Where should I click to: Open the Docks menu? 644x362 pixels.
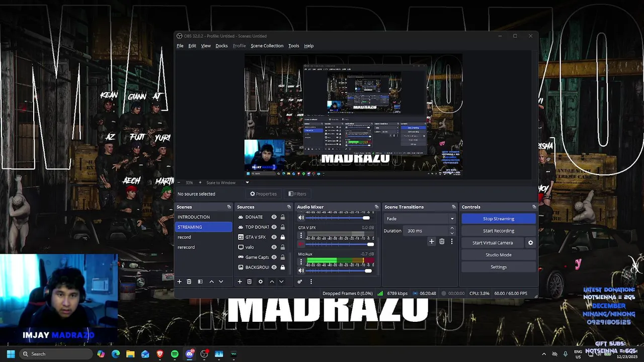[222, 46]
